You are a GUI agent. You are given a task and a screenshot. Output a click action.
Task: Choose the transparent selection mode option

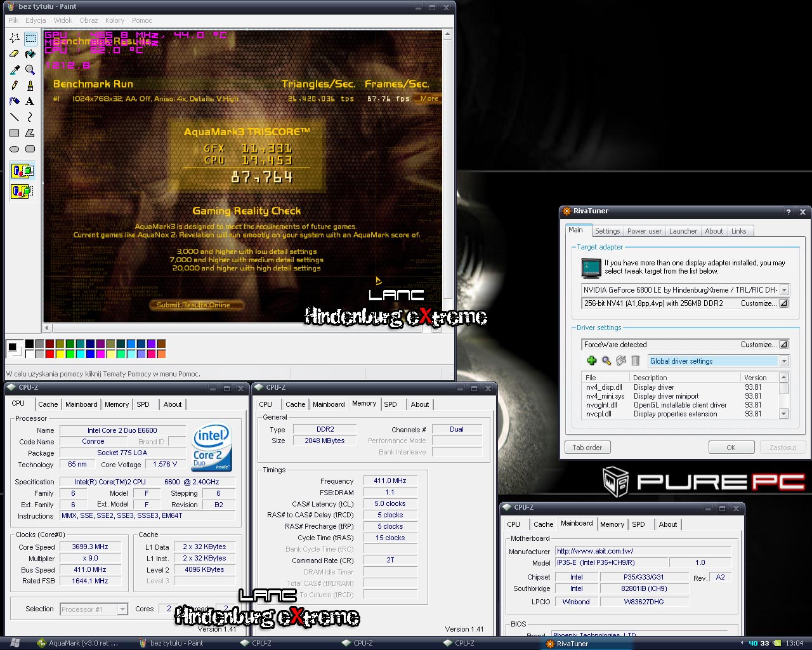click(22, 190)
